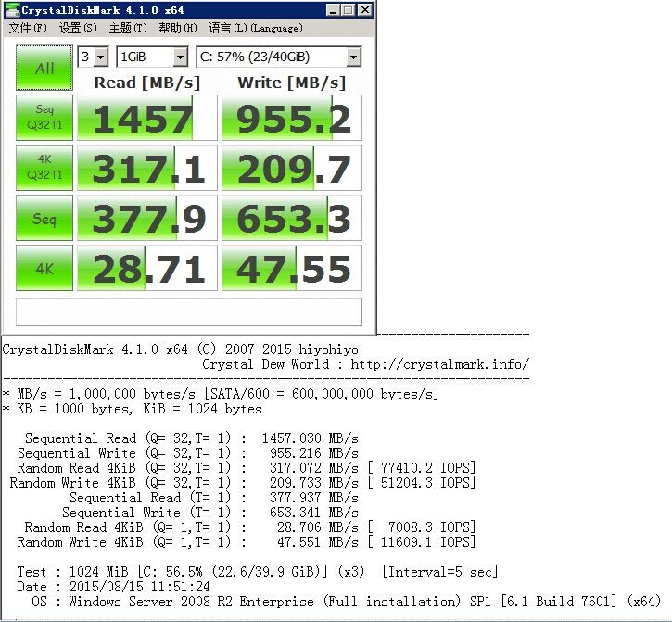Click the 4K write result 47.55
Image resolution: width=672 pixels, height=622 pixels.
291,268
